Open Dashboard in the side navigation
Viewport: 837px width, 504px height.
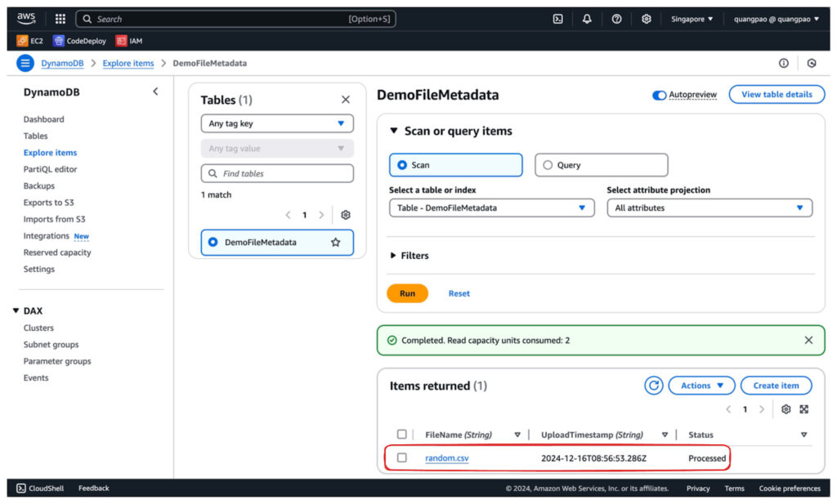pos(44,119)
